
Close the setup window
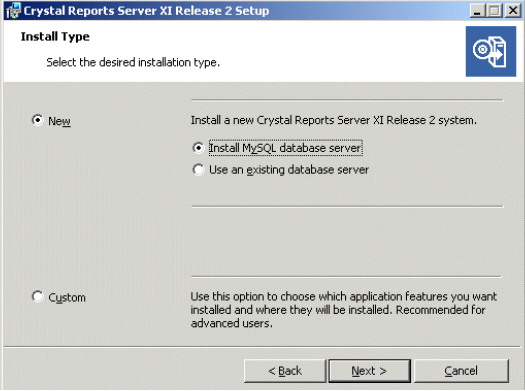point(513,10)
